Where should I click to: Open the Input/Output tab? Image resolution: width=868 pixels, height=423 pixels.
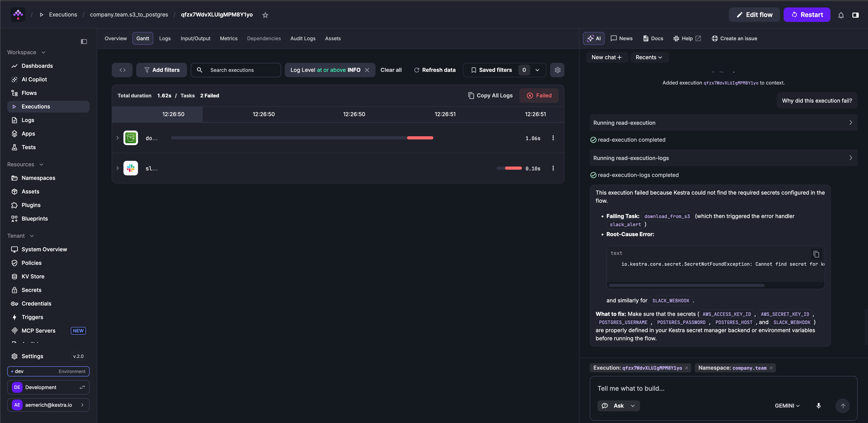(195, 38)
